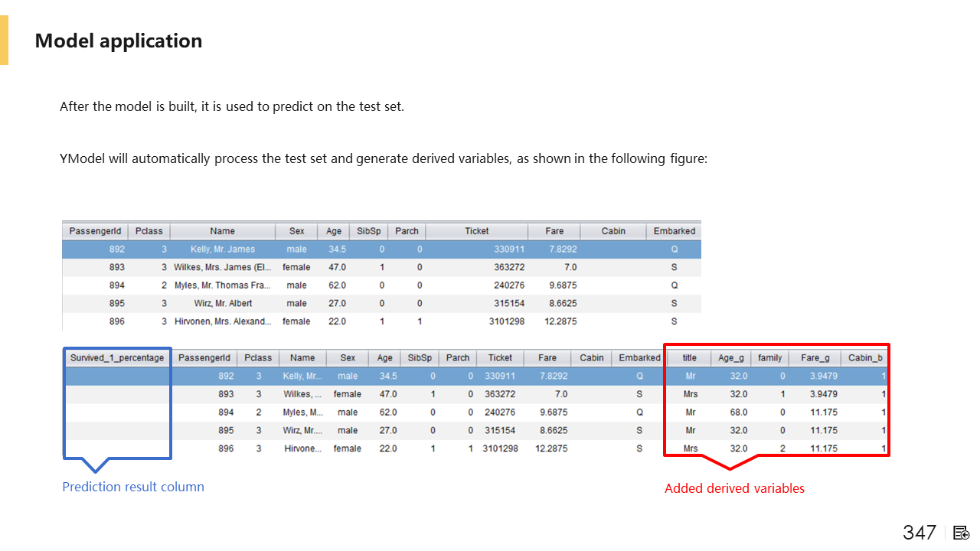Image resolution: width=980 pixels, height=551 pixels.
Task: Click the Age_g column header
Action: (730, 357)
